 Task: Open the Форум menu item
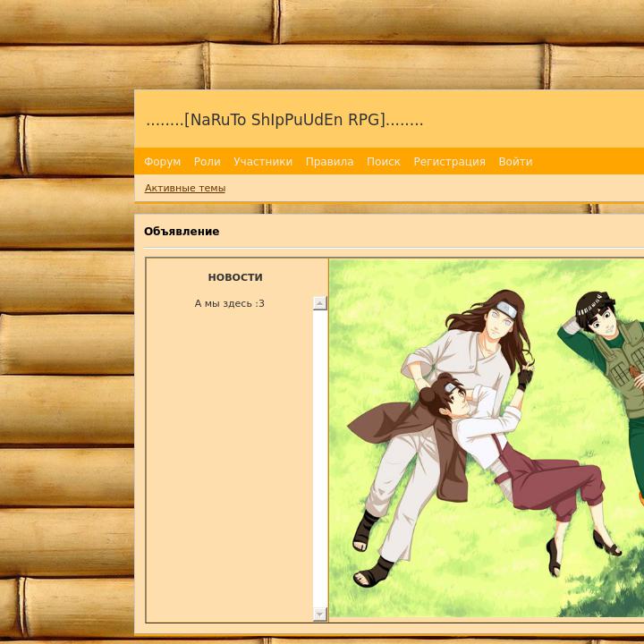(x=162, y=161)
